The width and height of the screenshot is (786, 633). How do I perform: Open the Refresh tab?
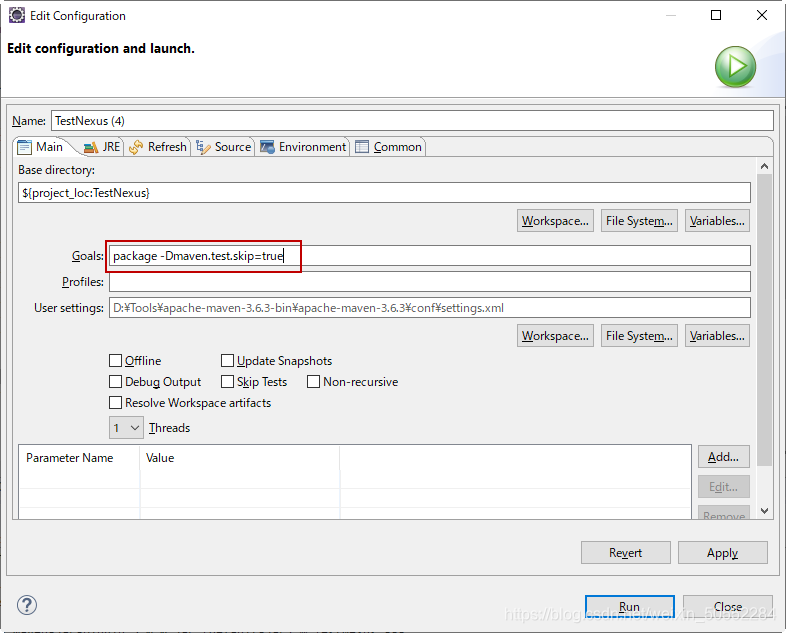coord(157,147)
